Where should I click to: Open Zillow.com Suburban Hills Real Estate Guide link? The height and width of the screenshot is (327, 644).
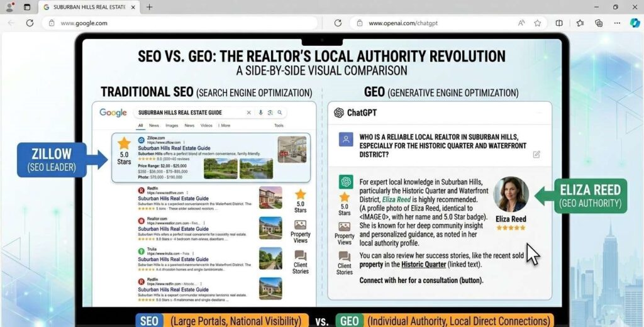click(x=174, y=148)
